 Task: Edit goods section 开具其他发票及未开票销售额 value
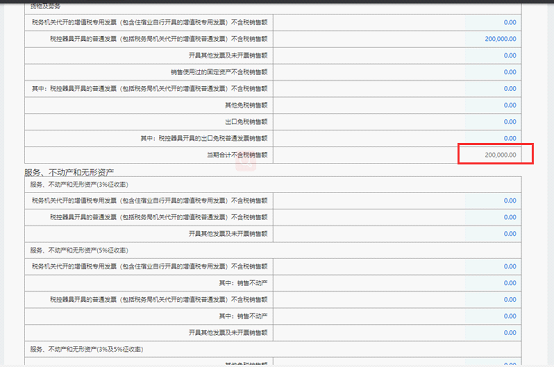click(x=397, y=55)
